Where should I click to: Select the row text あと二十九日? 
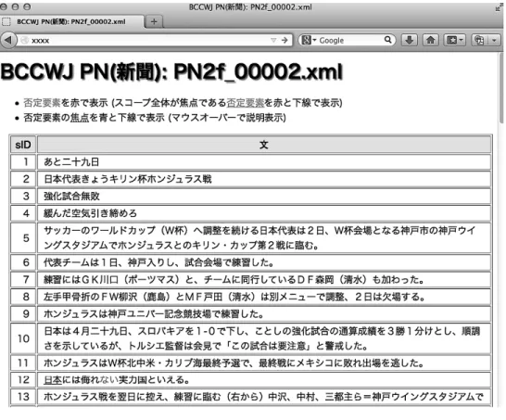[71, 161]
